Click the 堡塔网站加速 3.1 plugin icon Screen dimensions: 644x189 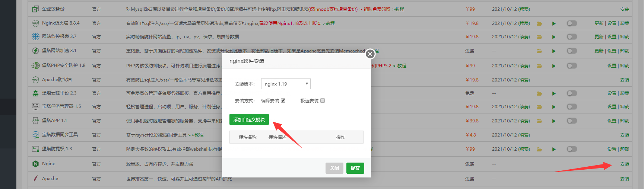[x=35, y=51]
